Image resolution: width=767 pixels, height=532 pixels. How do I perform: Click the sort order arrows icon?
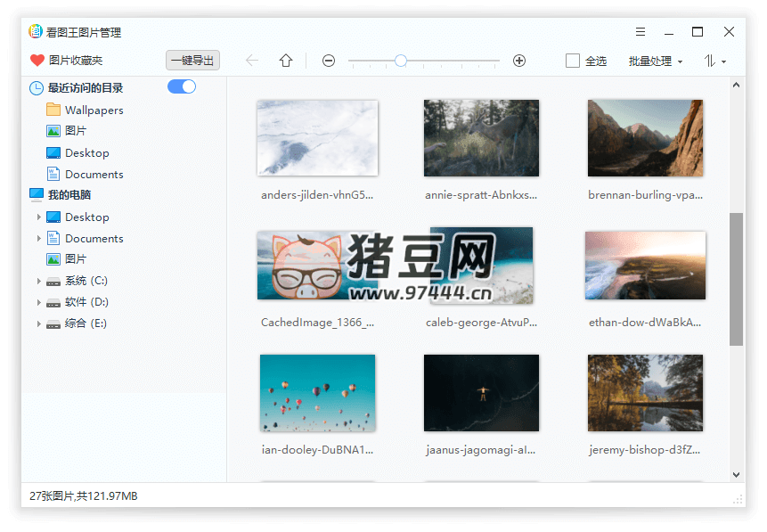tap(710, 61)
